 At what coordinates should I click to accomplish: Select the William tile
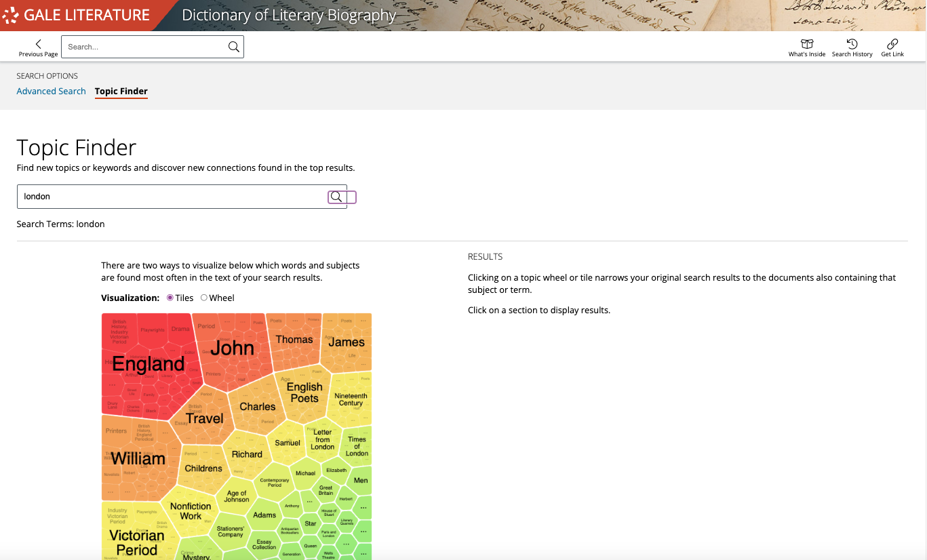[x=138, y=459]
